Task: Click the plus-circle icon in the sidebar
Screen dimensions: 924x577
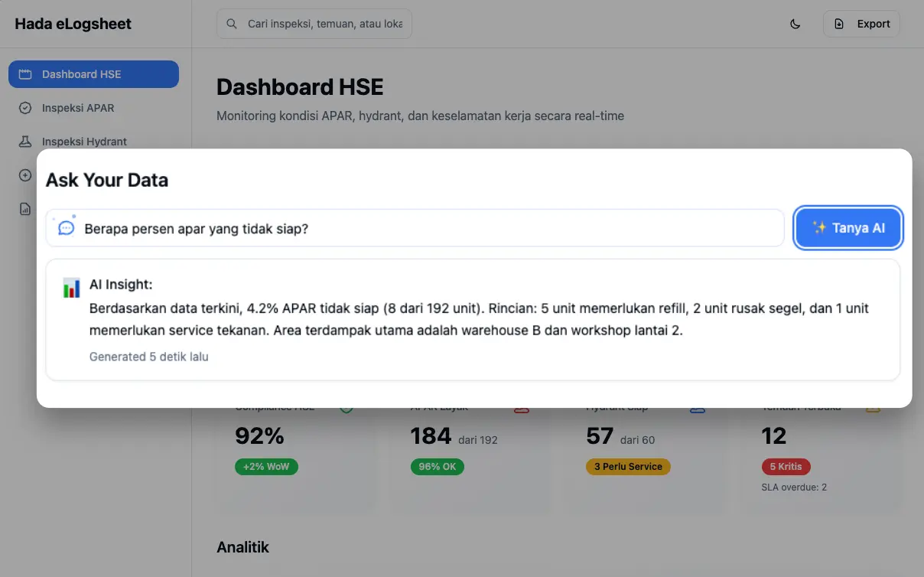Action: pyautogui.click(x=25, y=175)
